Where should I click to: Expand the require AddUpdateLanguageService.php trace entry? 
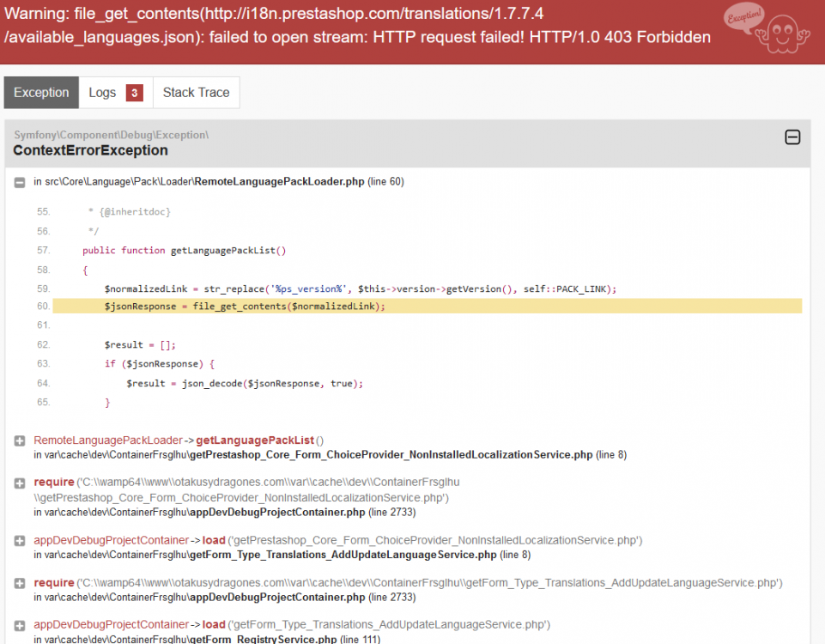point(20,583)
